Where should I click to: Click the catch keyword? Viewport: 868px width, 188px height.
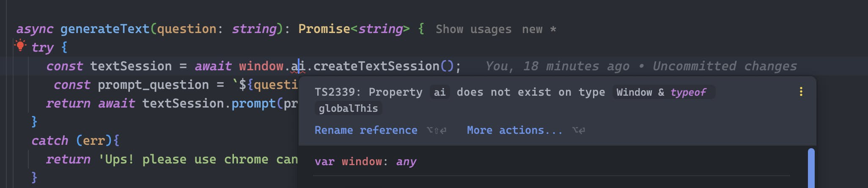coord(49,141)
